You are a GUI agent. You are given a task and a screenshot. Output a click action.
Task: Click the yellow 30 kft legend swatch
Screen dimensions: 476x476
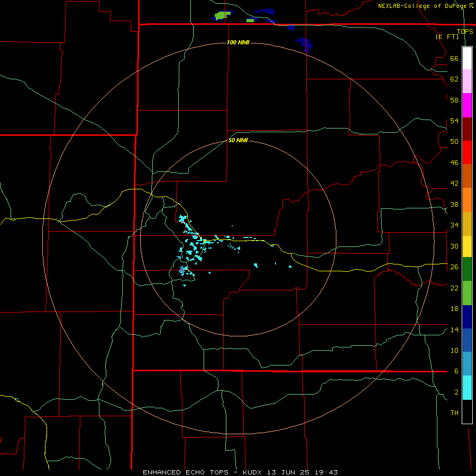(467, 246)
